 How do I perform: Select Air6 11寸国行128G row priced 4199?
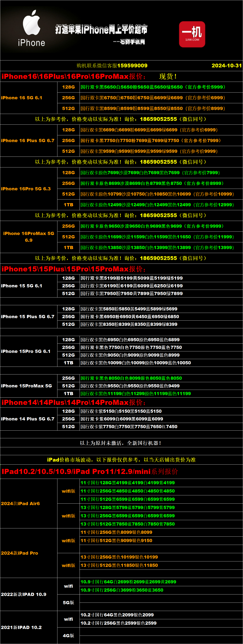161,483
